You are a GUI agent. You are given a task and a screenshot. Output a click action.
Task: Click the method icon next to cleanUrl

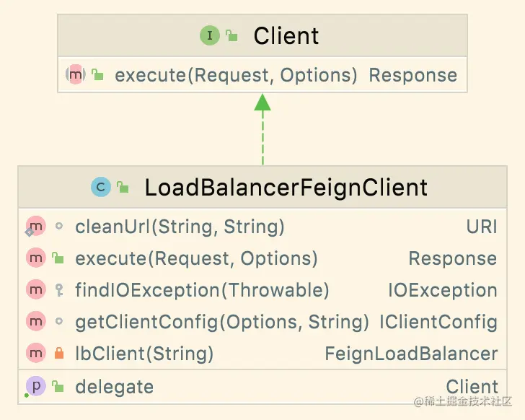point(35,227)
